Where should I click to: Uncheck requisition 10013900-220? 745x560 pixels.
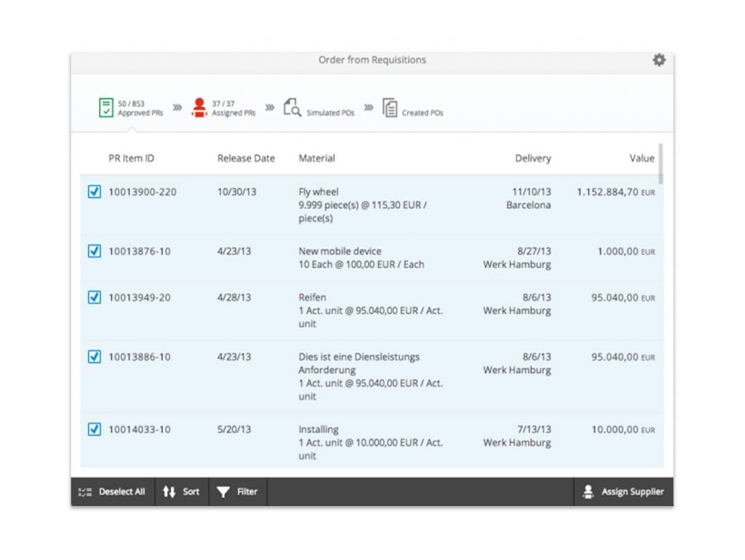click(x=94, y=192)
